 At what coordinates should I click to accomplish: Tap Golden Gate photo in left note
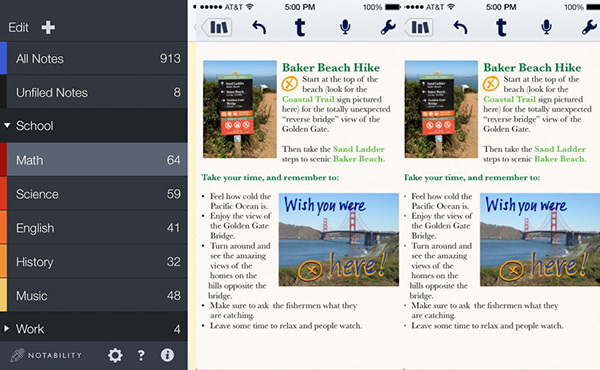[339, 240]
